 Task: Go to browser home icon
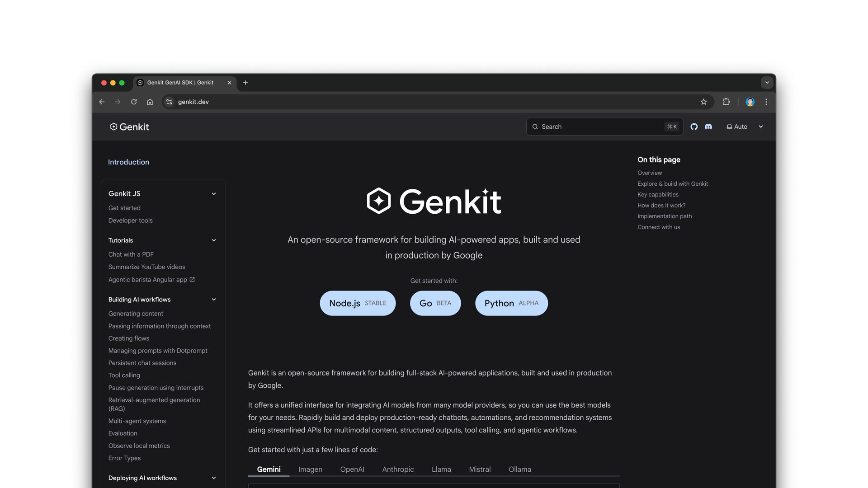(150, 102)
